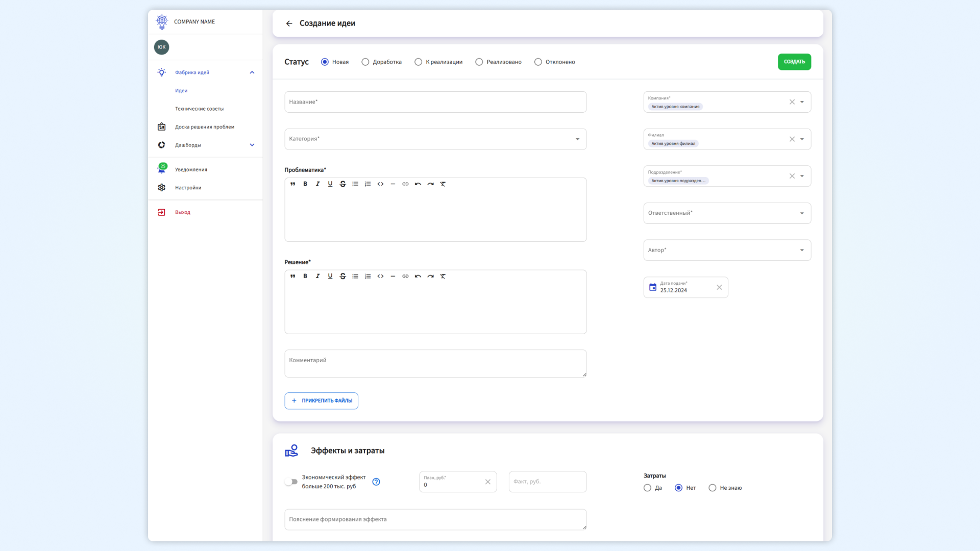This screenshot has height=551, width=980.
Task: Click the Настройки gear icon
Action: [161, 188]
